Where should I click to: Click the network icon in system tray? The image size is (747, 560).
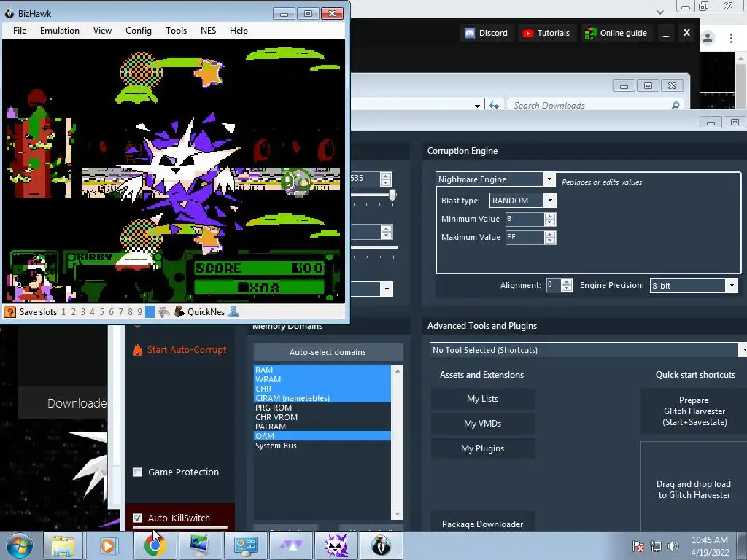(x=656, y=546)
